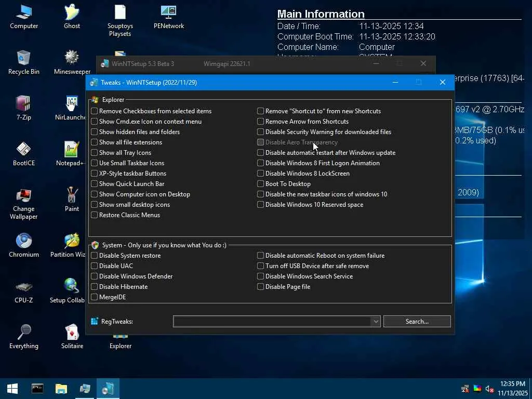
Task: Check Show Cmd.exe Icon on context menu
Action: 95,122
